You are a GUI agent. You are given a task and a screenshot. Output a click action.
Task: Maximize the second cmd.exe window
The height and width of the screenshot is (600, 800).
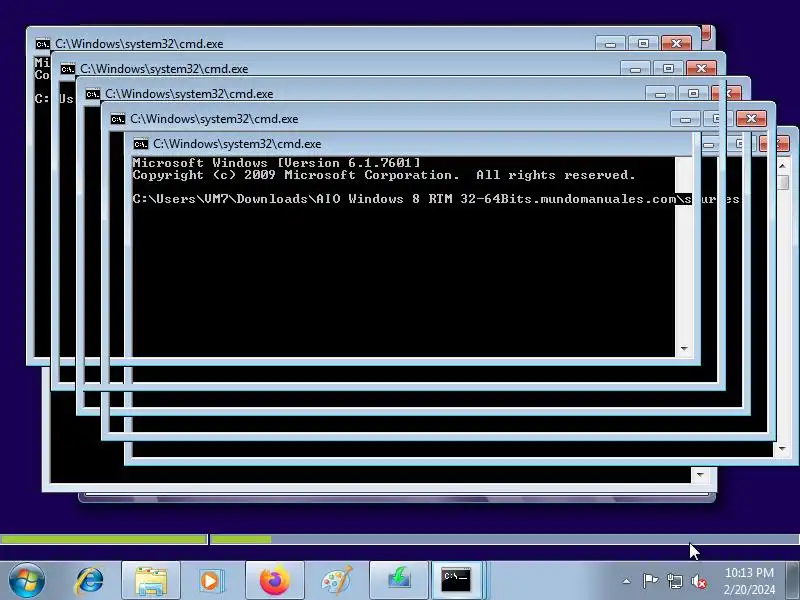click(668, 68)
